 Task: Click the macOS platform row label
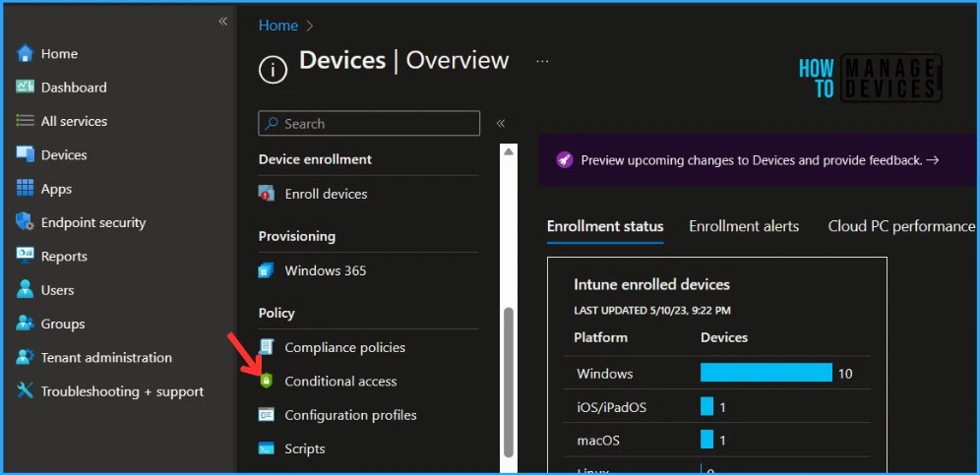coord(598,441)
